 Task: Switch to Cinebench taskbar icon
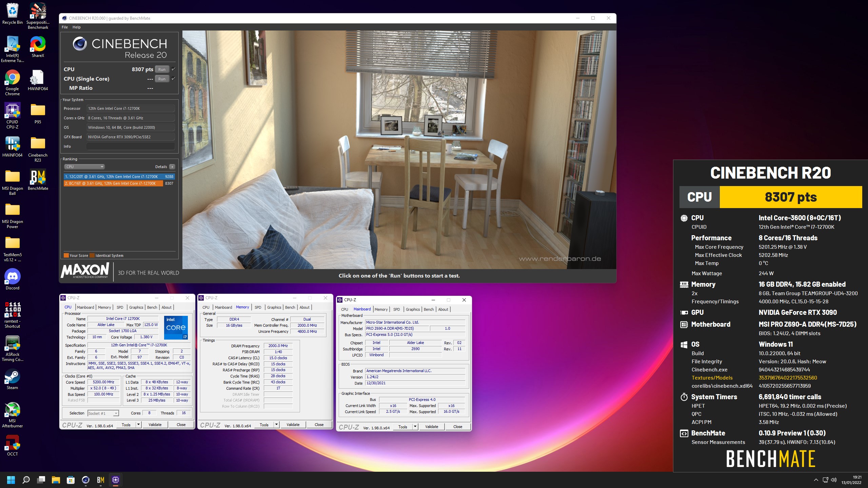pyautogui.click(x=86, y=480)
